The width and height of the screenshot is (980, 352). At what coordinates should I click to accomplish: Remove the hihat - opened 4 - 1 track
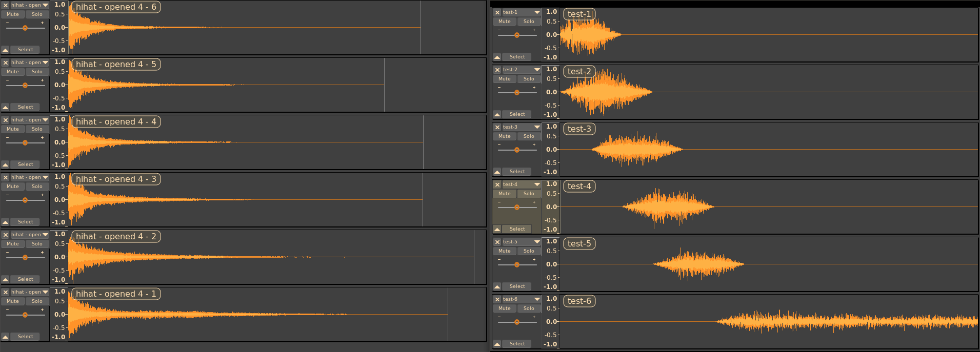6,292
